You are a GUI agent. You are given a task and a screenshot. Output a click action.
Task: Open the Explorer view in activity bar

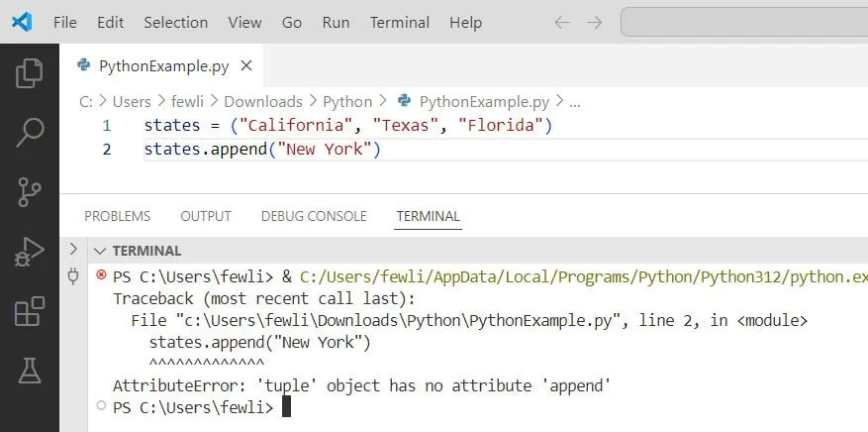[x=30, y=72]
